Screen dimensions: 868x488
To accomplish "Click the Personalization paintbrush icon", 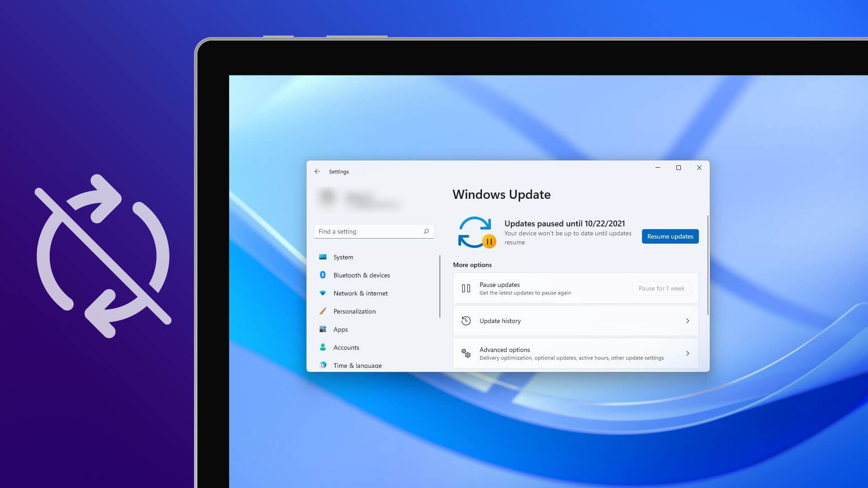I will click(x=323, y=311).
